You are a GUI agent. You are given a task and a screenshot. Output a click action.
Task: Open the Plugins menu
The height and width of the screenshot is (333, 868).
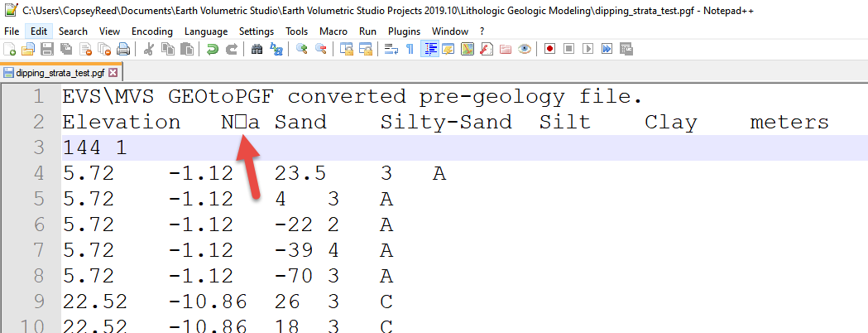[x=405, y=31]
